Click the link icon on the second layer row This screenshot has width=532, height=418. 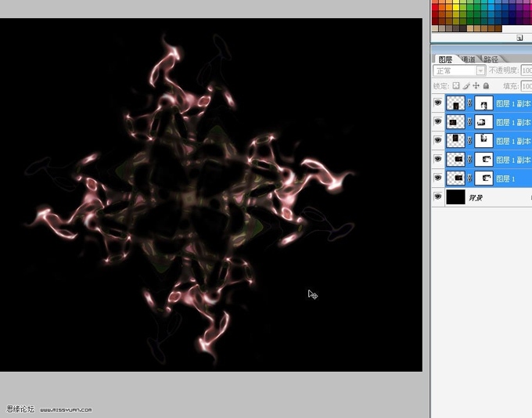click(x=469, y=122)
